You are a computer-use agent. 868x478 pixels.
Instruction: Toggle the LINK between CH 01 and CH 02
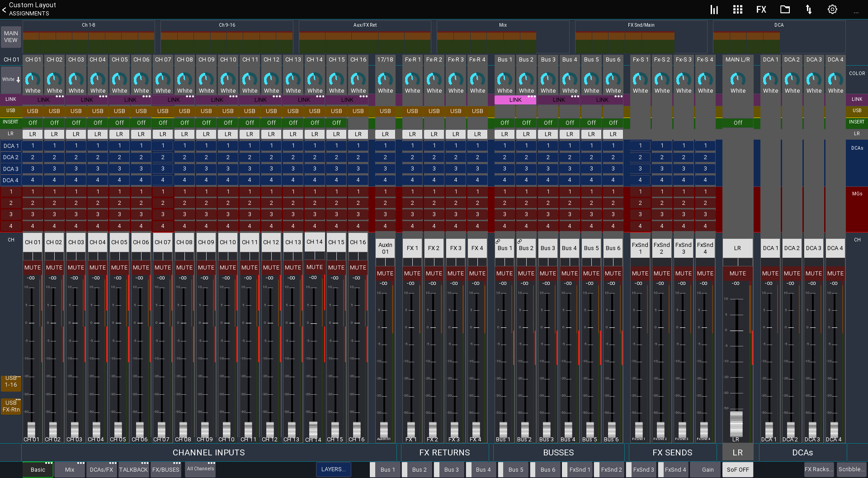43,99
